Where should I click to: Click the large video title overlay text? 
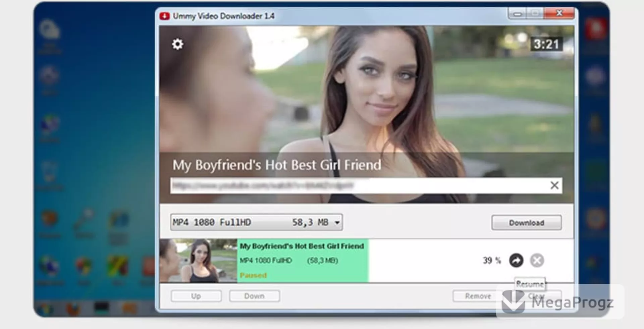[x=277, y=165]
